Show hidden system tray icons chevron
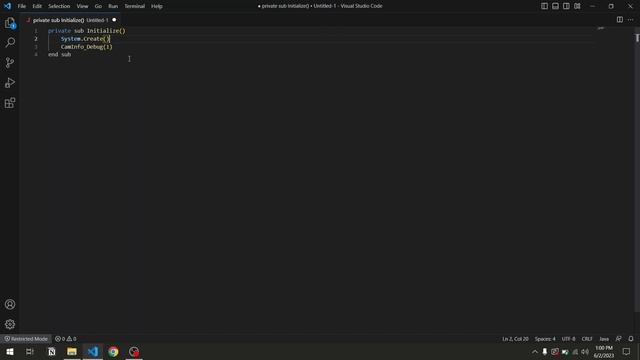This screenshot has height=360, width=640. [x=535, y=351]
